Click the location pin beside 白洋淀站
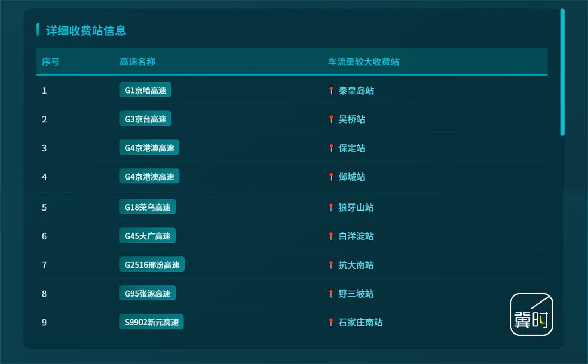 tap(331, 236)
